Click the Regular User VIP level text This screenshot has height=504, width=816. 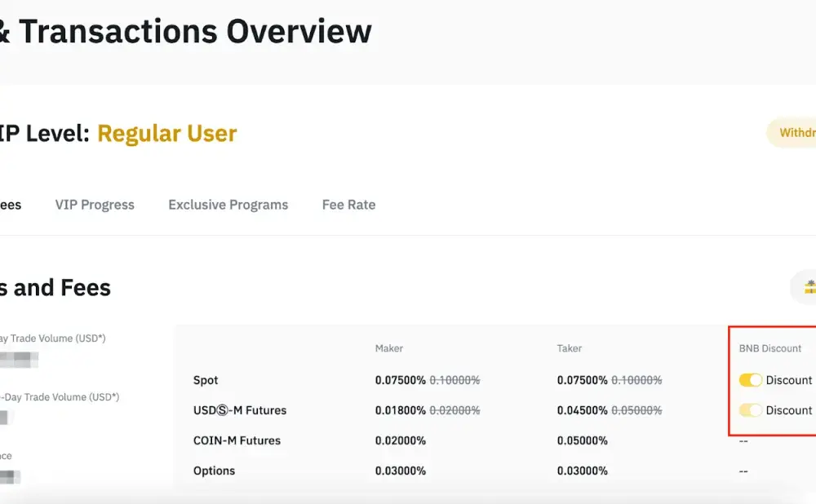pos(167,134)
